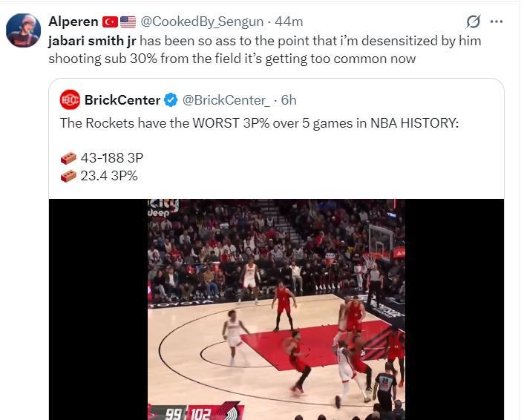Click the 99-102 scoreboard overlay in video
Screen dimensions: 524x420
tap(189, 413)
